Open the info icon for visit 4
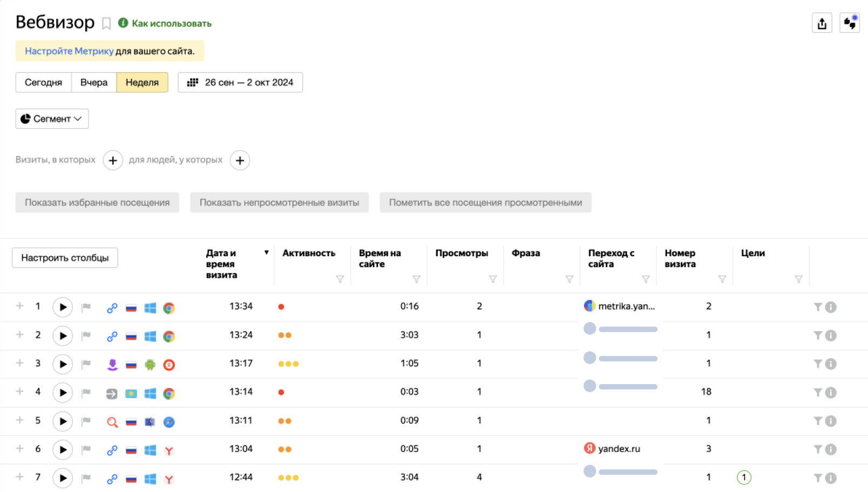868x492 pixels. point(831,393)
